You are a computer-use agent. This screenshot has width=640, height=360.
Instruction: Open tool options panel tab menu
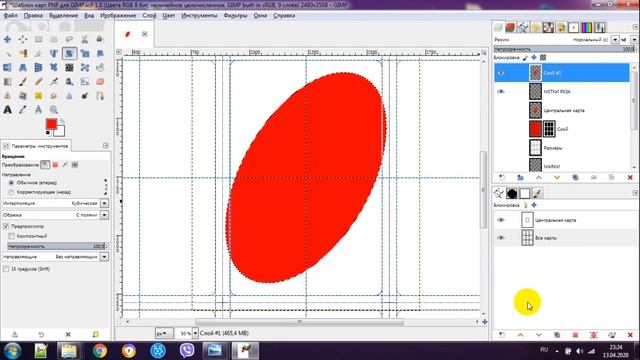click(106, 146)
